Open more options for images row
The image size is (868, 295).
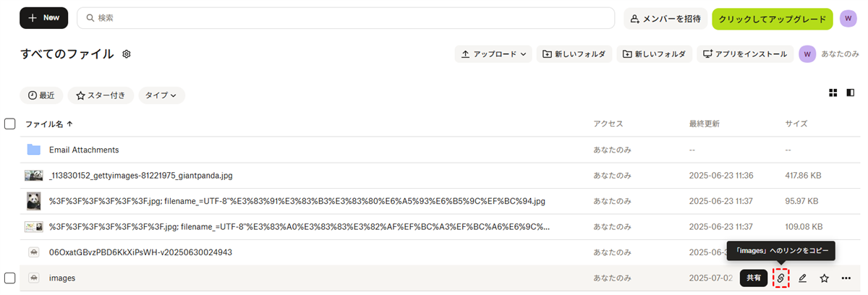[846, 278]
